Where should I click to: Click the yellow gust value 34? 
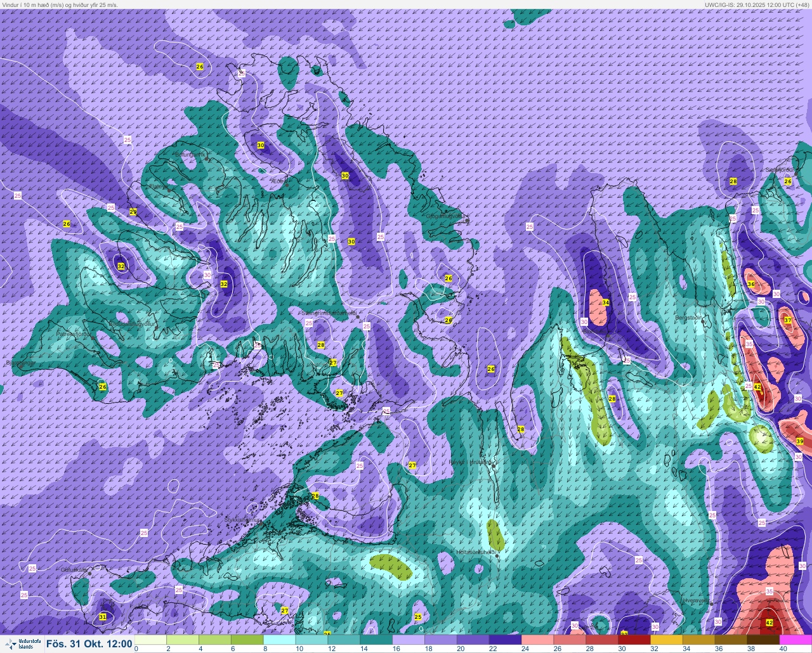coord(606,303)
